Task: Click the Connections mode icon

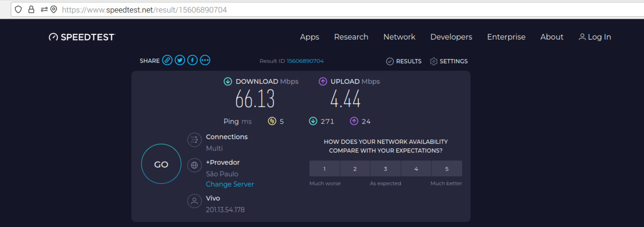Action: [194, 140]
